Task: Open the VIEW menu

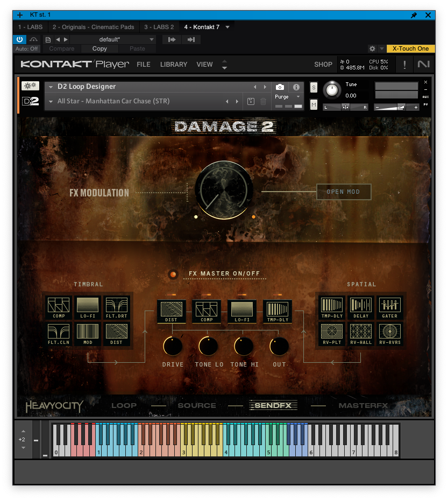Action: pyautogui.click(x=204, y=65)
